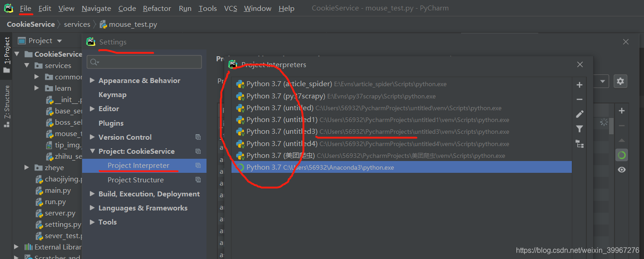Click the green Conda loading icon in packages panel
The image size is (644, 259).
(x=622, y=155)
